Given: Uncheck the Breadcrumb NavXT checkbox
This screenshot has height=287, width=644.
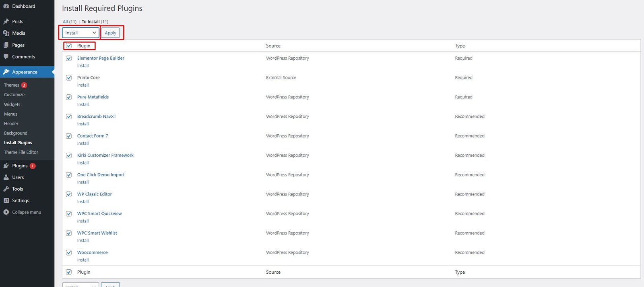Looking at the screenshot, I should pos(69,116).
